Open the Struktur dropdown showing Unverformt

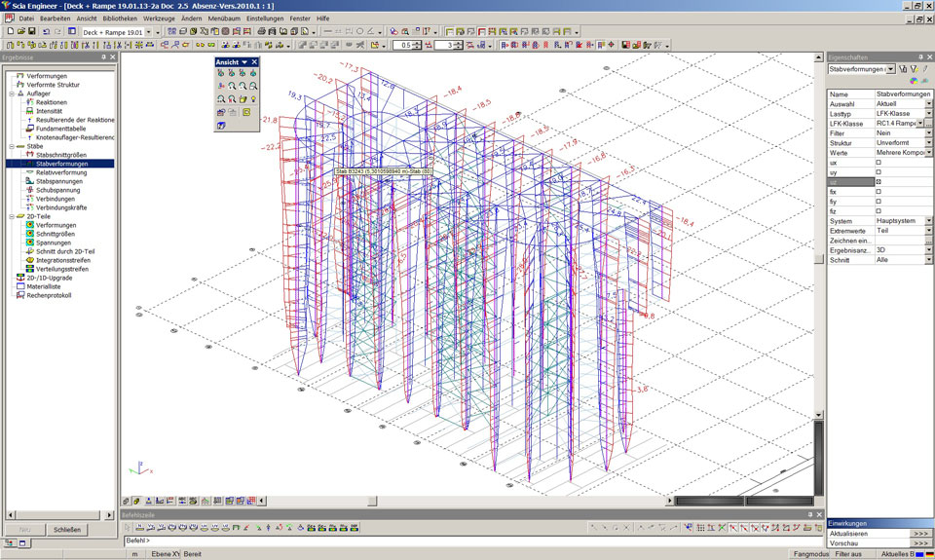coord(928,143)
